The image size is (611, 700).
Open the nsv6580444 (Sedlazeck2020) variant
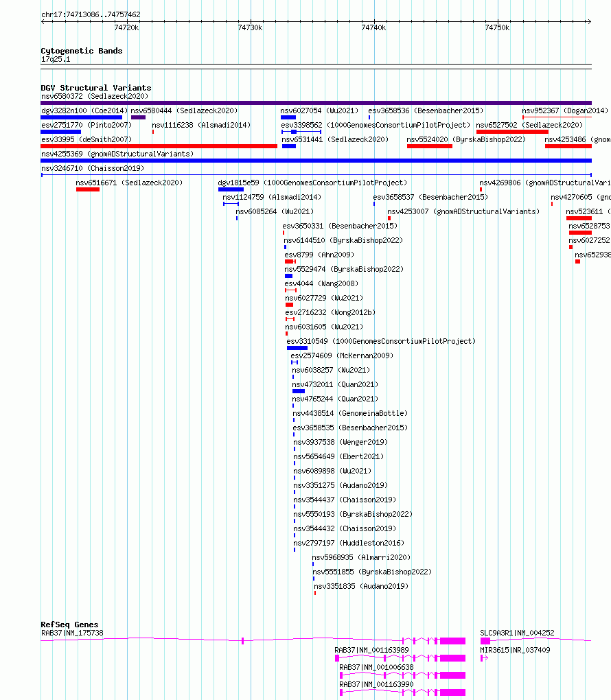(184, 110)
